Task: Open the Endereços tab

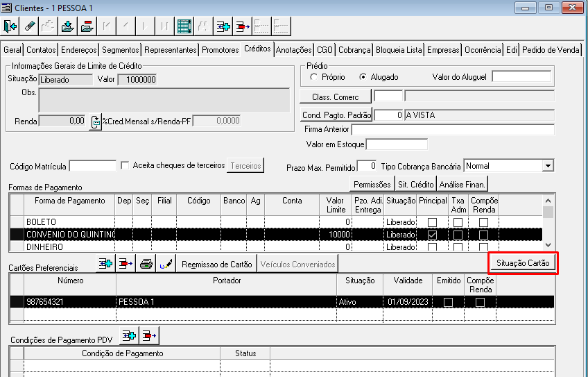Action: [x=79, y=50]
